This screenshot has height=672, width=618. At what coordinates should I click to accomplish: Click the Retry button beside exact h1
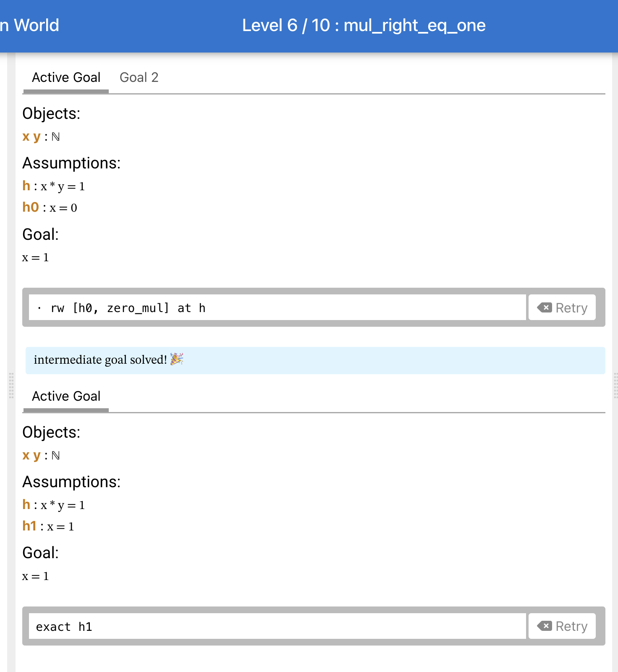pyautogui.click(x=562, y=626)
